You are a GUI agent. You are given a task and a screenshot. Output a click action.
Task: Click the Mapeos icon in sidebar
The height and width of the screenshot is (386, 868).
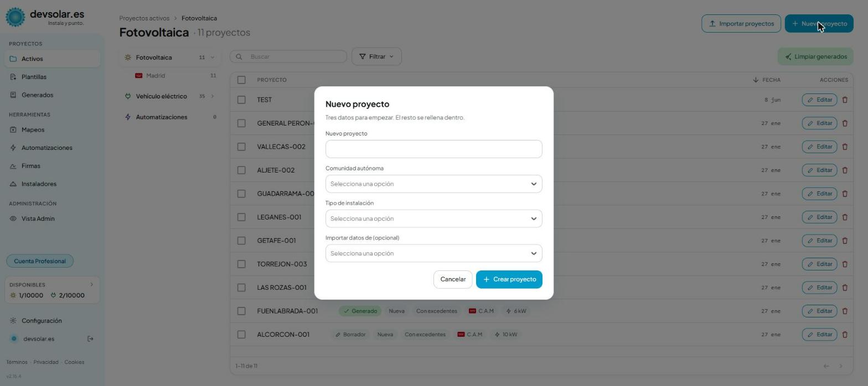13,130
